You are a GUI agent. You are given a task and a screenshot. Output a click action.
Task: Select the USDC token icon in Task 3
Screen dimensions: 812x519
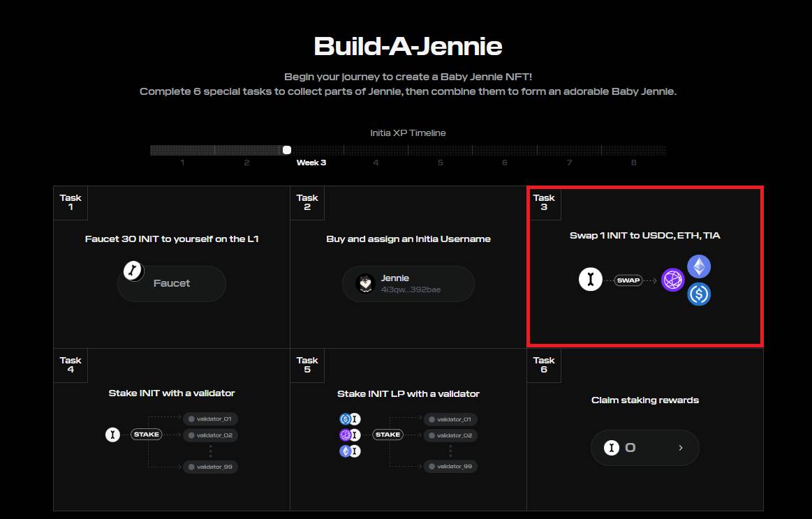[x=699, y=294]
